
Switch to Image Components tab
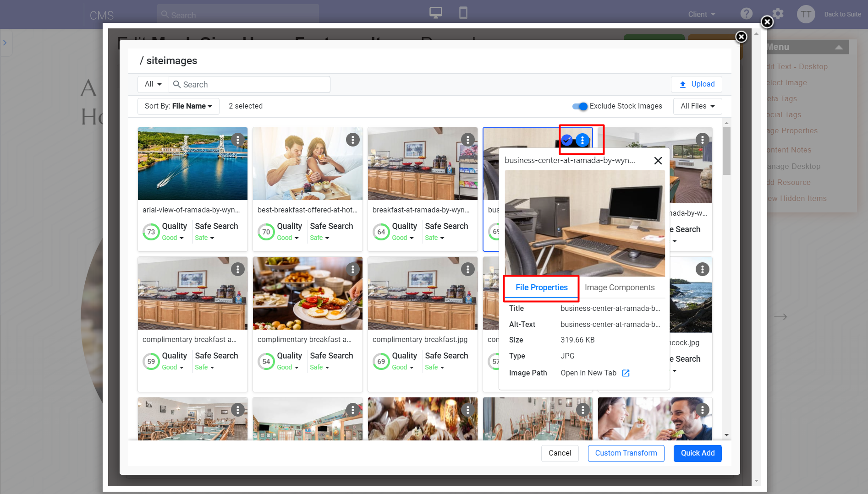[x=620, y=288]
